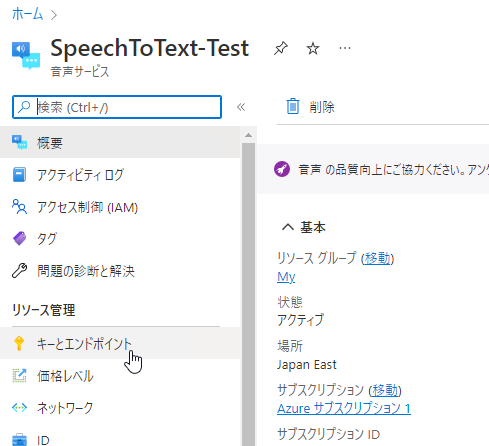Collapse the sidebar with double chevron
This screenshot has height=446, width=489.
click(241, 107)
